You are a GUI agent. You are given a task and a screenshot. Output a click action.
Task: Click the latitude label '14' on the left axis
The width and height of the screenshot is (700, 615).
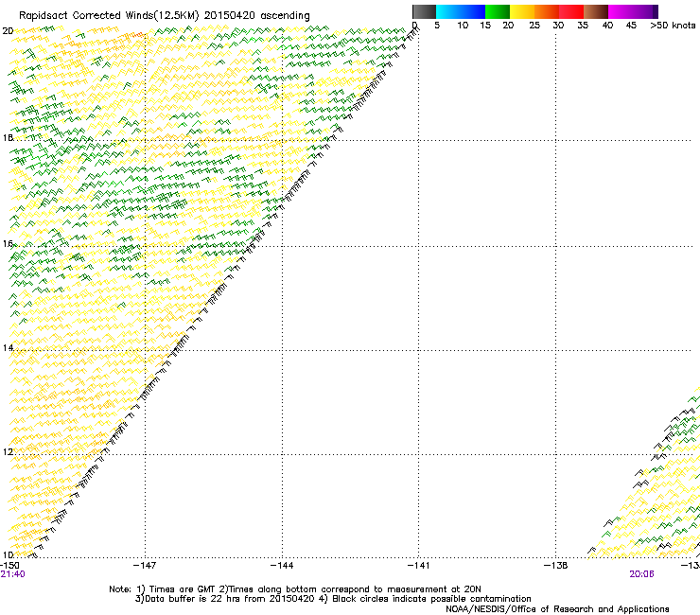click(x=8, y=348)
